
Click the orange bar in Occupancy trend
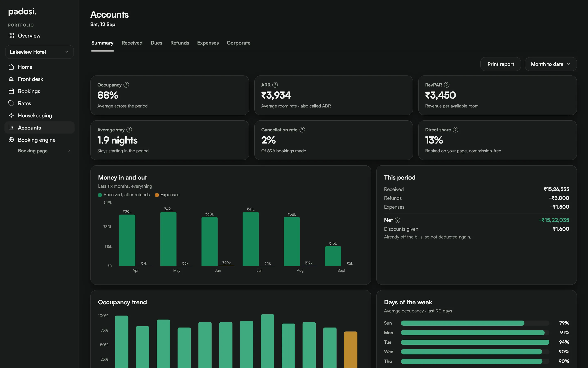pyautogui.click(x=351, y=350)
